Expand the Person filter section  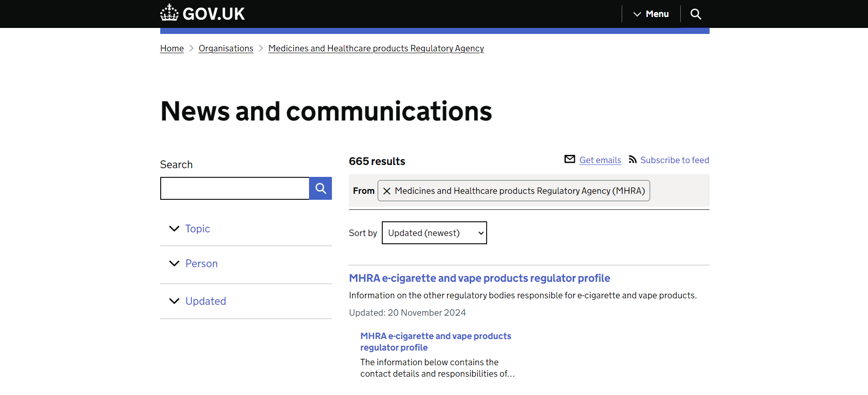(201, 263)
